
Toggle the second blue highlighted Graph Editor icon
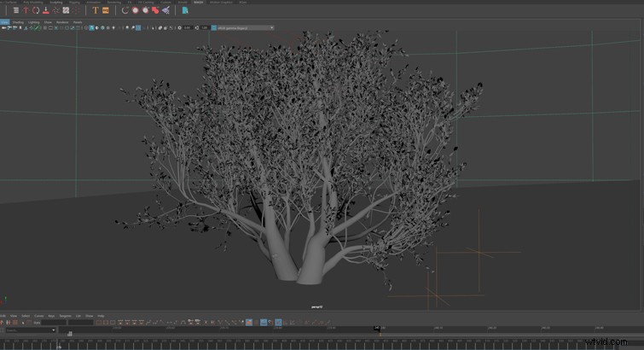(x=278, y=323)
